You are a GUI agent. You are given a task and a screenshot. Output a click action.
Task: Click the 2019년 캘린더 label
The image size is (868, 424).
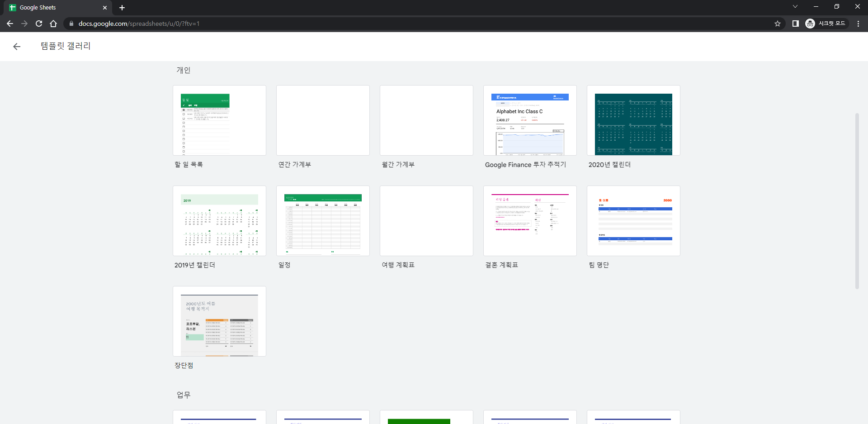[195, 265]
